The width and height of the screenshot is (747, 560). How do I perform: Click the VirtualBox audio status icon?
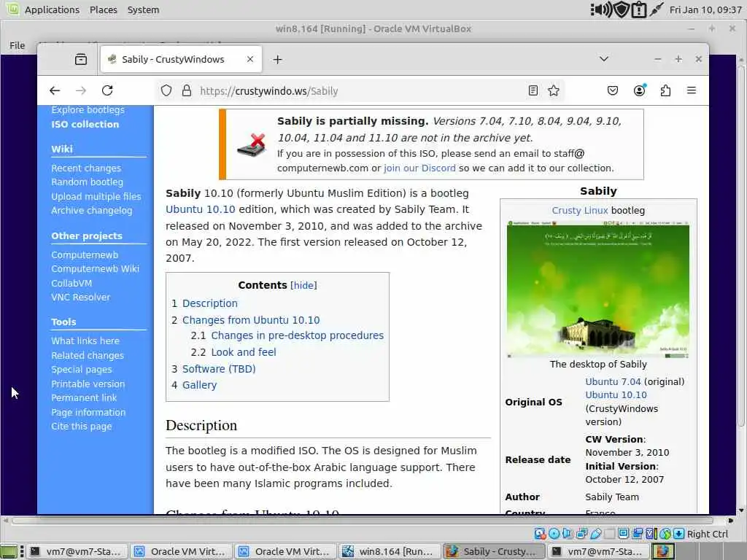point(568,534)
